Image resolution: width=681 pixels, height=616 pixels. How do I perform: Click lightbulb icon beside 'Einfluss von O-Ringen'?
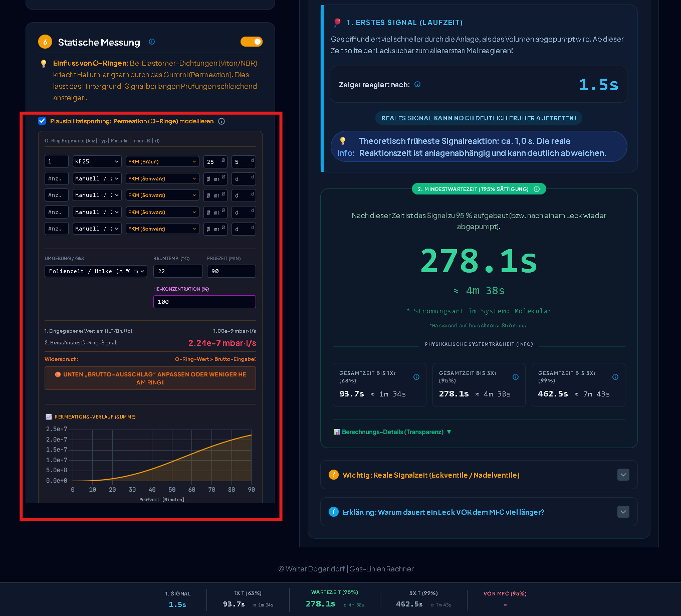[x=44, y=64]
